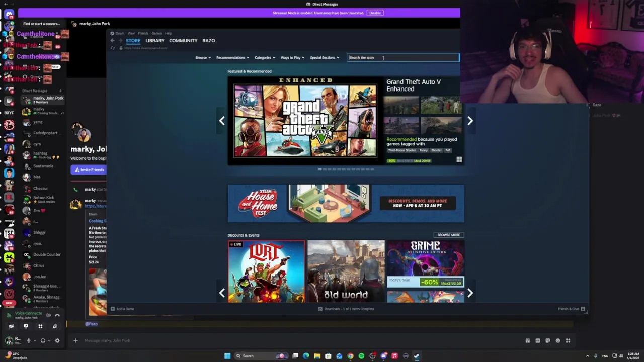Expand the Ways to Play menu
Viewport: 644px width, 362px height.
pyautogui.click(x=292, y=58)
